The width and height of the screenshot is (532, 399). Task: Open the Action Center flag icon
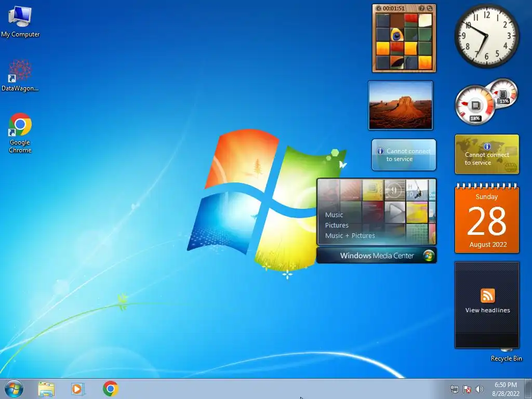click(467, 389)
